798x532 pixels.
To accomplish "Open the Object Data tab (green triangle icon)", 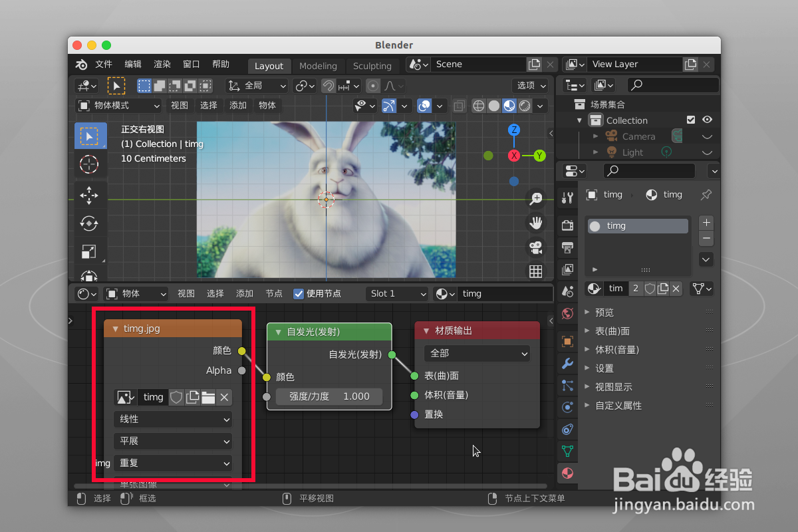I will pos(567,451).
